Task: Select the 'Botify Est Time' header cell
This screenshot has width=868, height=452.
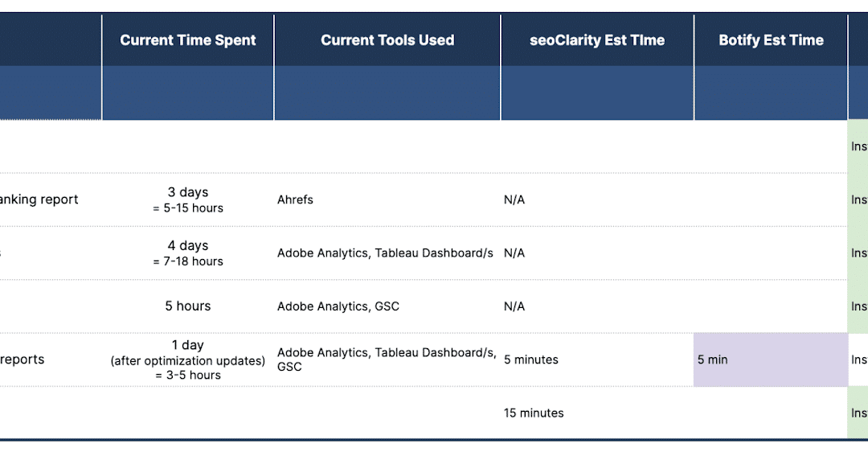Action: click(x=771, y=40)
